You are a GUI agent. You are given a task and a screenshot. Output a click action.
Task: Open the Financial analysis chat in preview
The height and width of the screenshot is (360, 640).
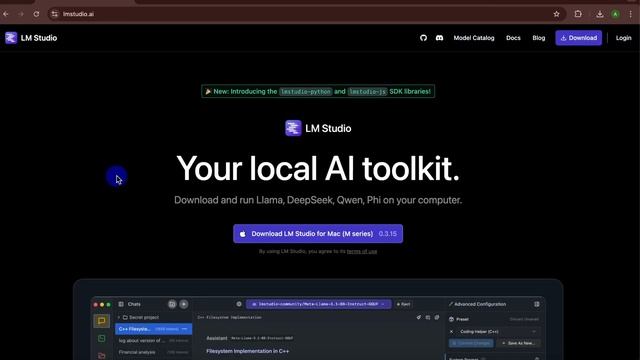point(153,352)
